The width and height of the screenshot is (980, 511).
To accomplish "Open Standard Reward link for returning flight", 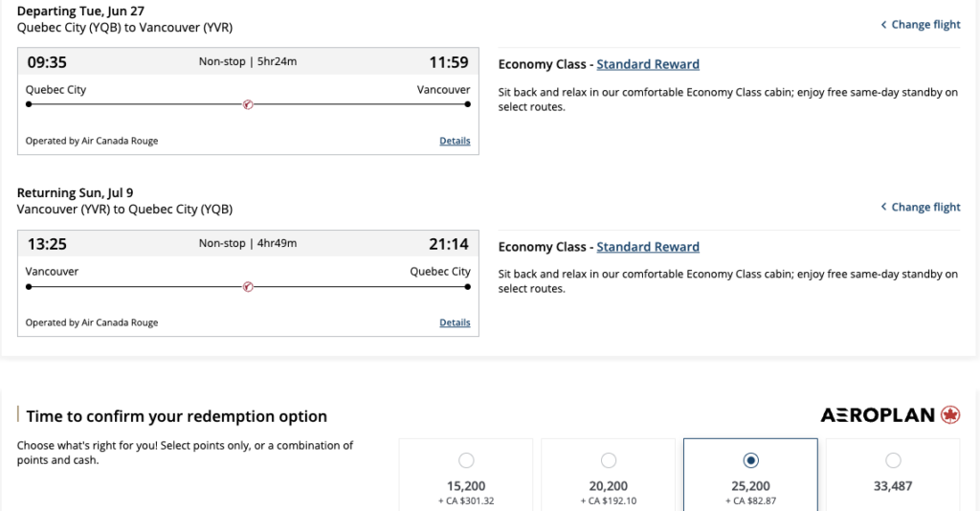I will tap(648, 247).
